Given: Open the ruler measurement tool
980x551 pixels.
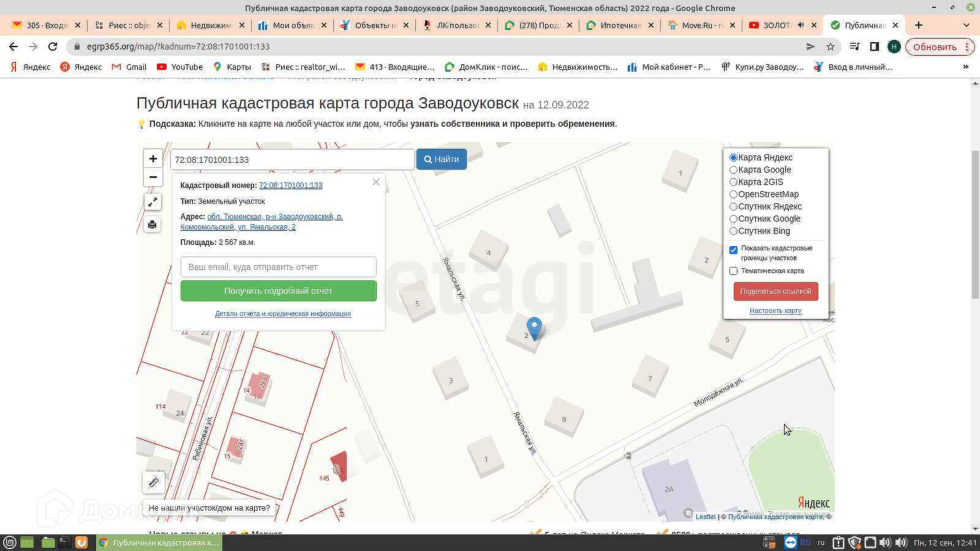Looking at the screenshot, I should point(153,482).
